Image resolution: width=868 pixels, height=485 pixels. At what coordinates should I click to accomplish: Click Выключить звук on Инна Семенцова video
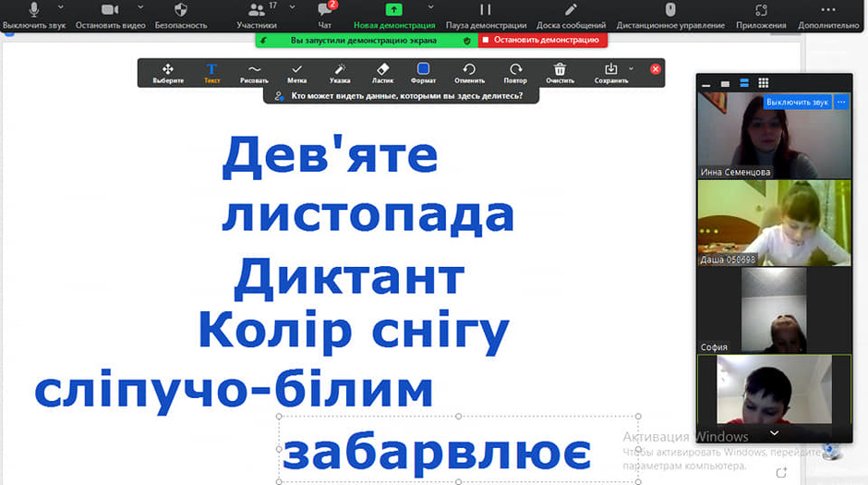797,103
